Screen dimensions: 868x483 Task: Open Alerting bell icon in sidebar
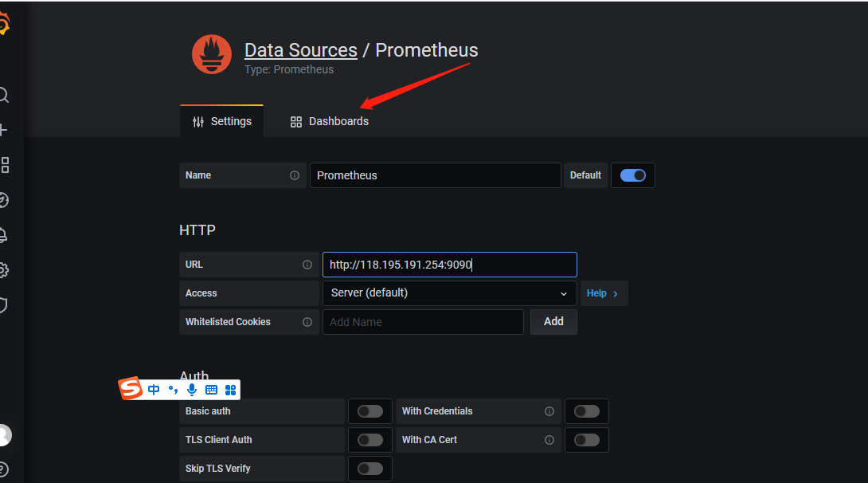[x=3, y=235]
